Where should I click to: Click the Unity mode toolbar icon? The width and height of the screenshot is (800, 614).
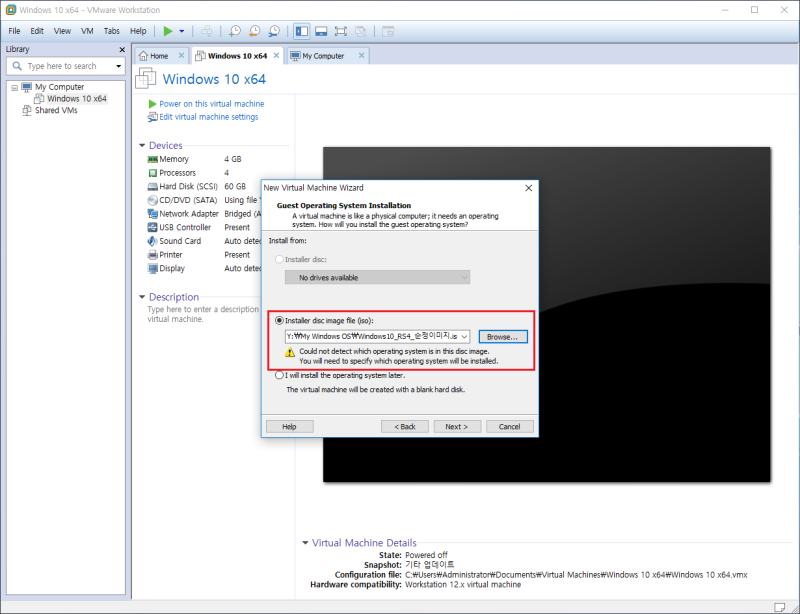(x=360, y=31)
